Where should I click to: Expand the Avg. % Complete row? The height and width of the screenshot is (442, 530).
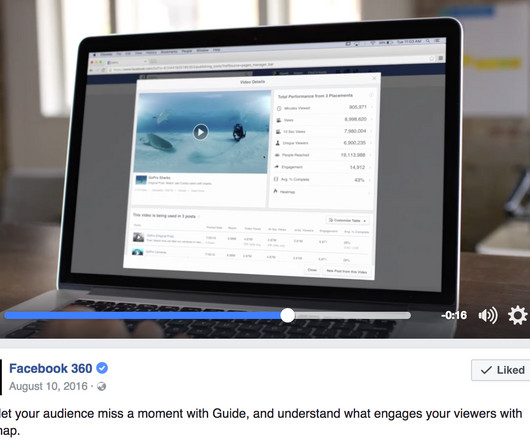coord(322,179)
